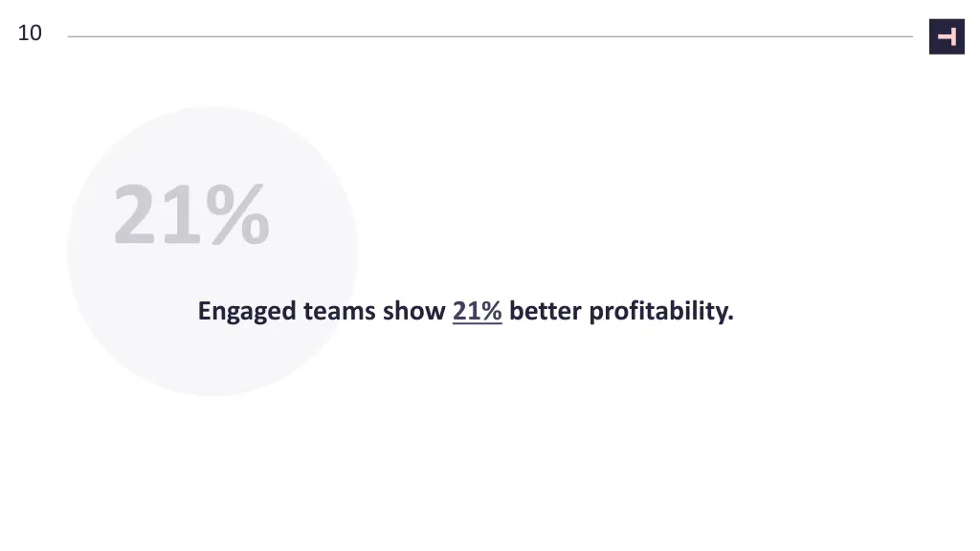Image resolution: width=980 pixels, height=551 pixels.
Task: Click the dark square logo icon
Action: click(x=947, y=36)
